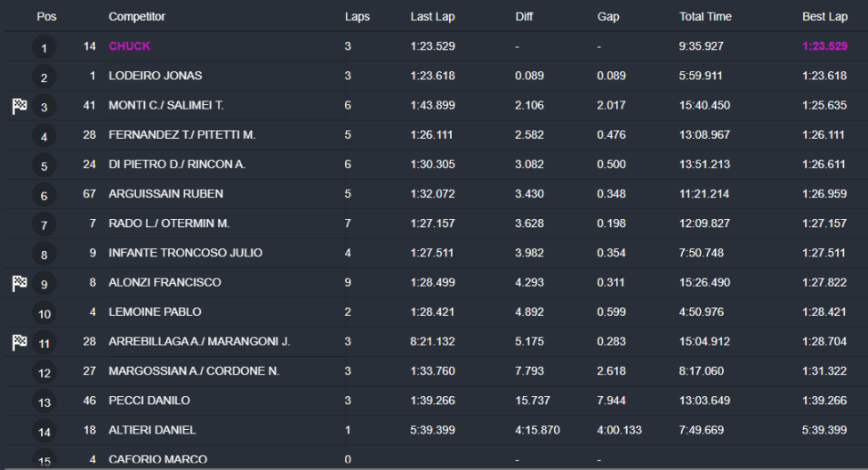Click position badge number 1
Image resolution: width=868 pixels, height=470 pixels.
coord(44,48)
